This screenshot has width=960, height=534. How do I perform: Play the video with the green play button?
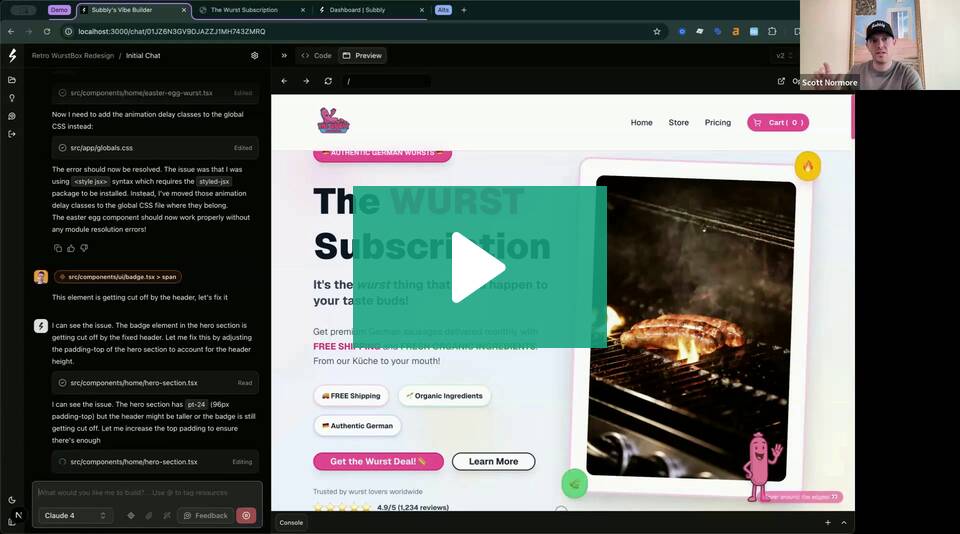(x=479, y=267)
